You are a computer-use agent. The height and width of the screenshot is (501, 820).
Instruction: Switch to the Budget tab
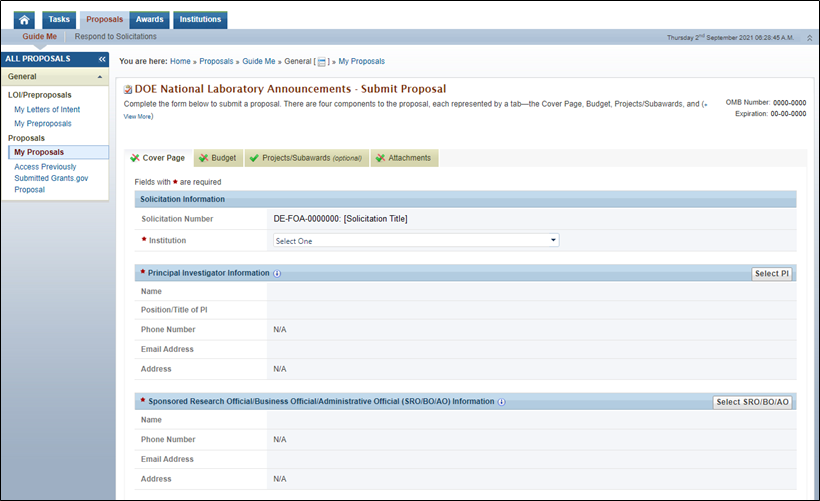pos(218,158)
